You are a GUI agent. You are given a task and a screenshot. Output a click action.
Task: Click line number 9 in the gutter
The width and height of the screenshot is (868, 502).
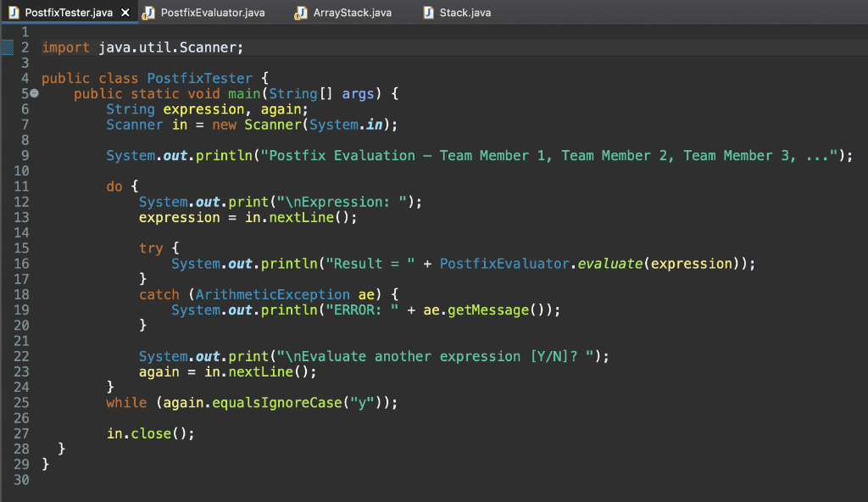pyautogui.click(x=25, y=156)
